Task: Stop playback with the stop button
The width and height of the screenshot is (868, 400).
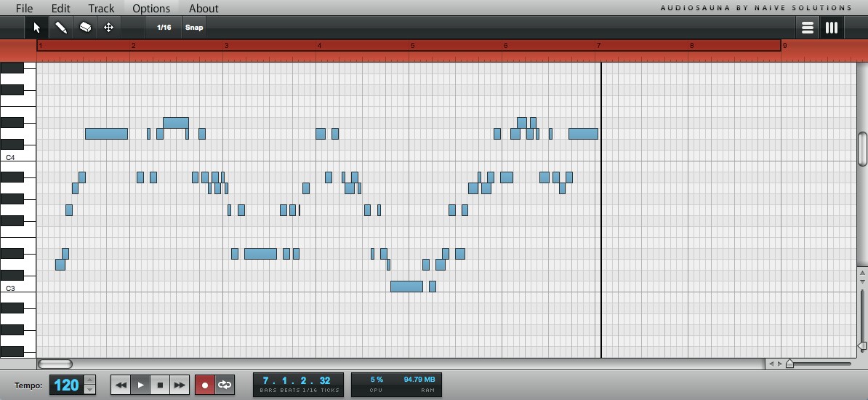Action: point(160,385)
